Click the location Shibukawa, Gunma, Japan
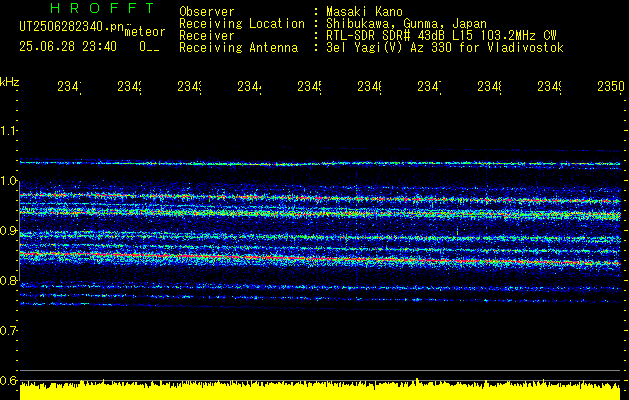The height and width of the screenshot is (400, 629). coord(406,24)
